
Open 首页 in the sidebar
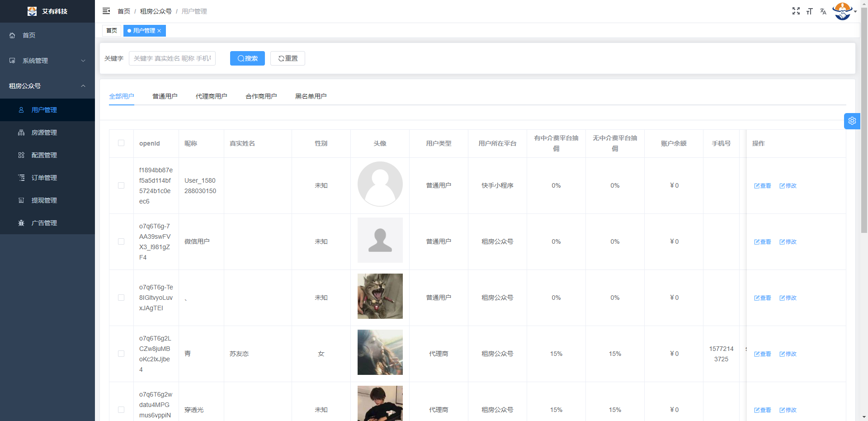point(47,35)
